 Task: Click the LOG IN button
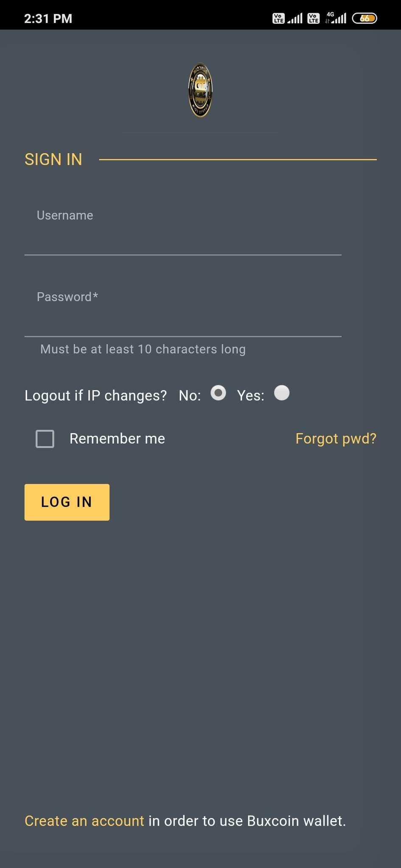(x=67, y=502)
